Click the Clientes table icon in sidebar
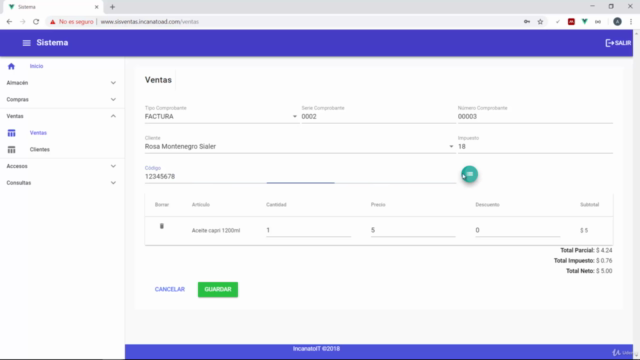The width and height of the screenshot is (640, 360). 11,149
